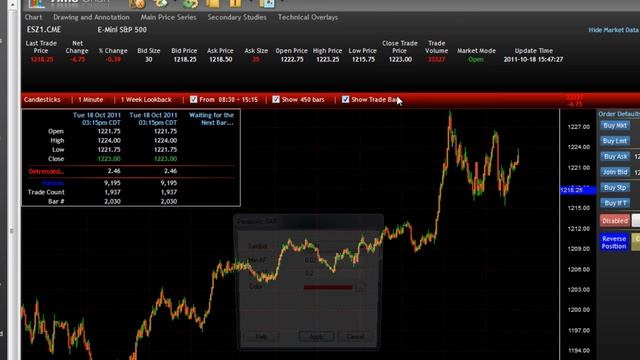Image resolution: width=640 pixels, height=360 pixels.
Task: Click the ESZ1.CME symbol text
Action: click(x=44, y=29)
